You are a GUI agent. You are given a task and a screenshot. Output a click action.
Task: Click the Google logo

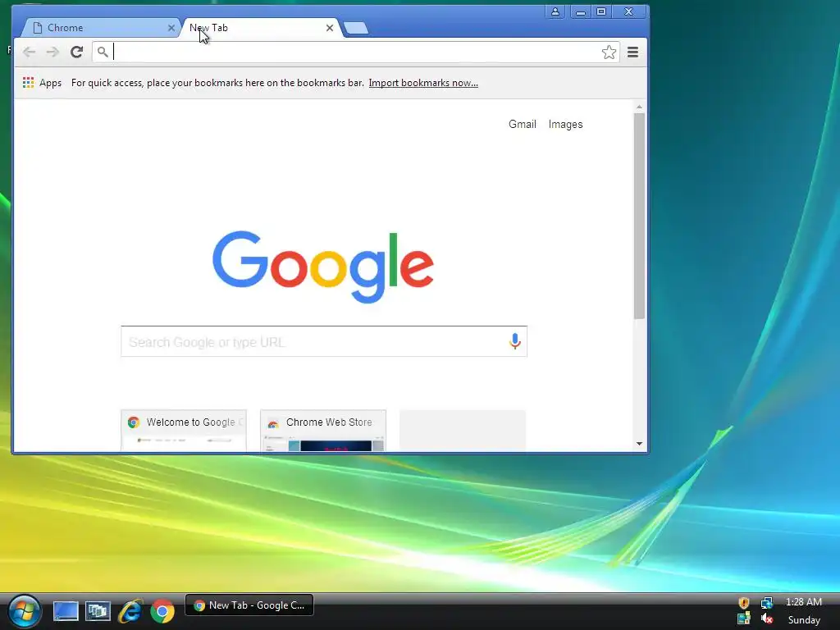point(323,267)
